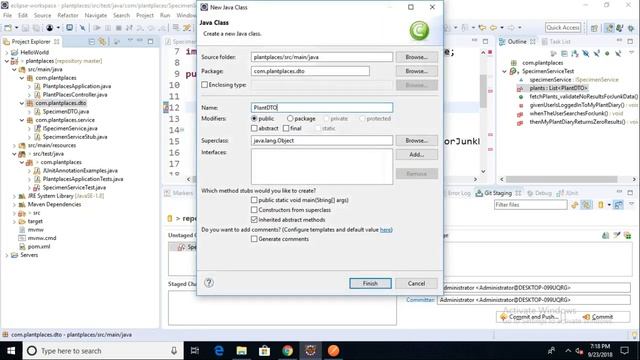
Task: Check the abstract modifier checkbox
Action: [254, 128]
